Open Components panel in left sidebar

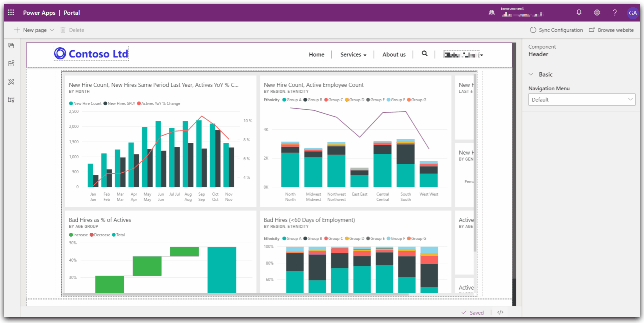coord(11,64)
